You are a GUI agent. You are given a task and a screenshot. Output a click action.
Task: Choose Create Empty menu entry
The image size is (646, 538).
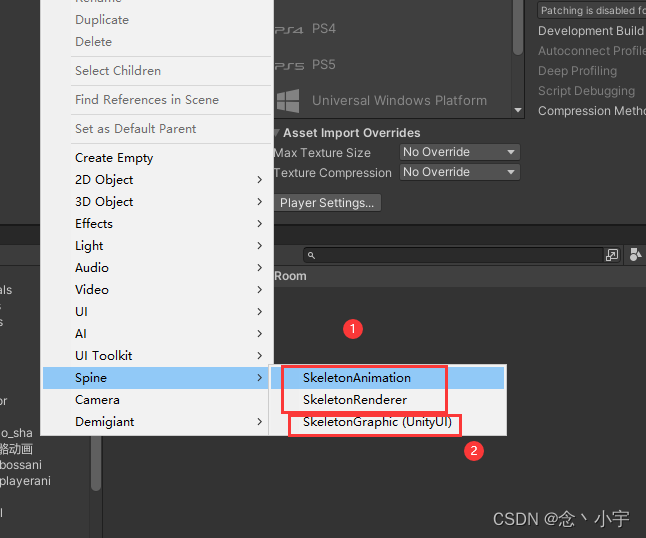[x=157, y=158]
